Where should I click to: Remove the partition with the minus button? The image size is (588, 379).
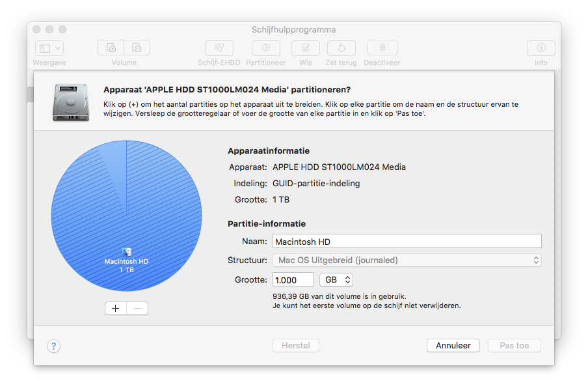tap(137, 309)
